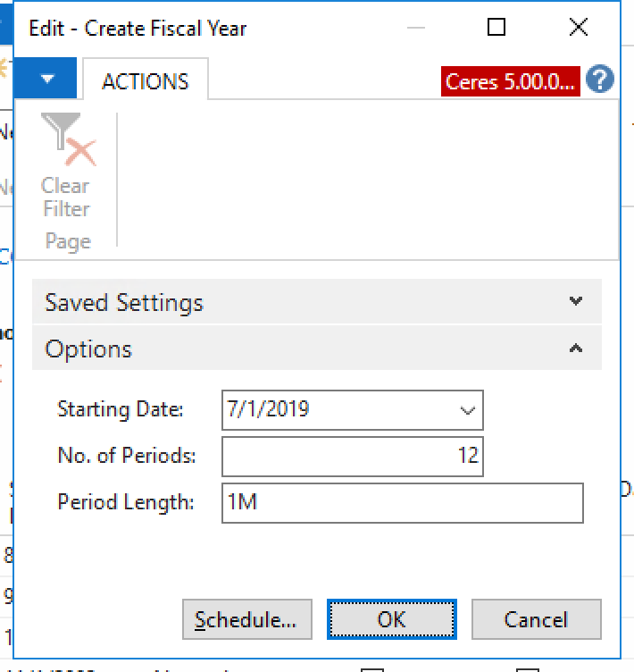Open the Starting Date dropdown arrow

pos(467,411)
